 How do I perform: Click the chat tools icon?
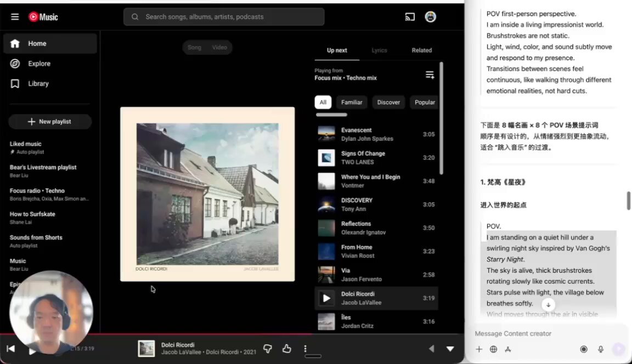click(x=508, y=349)
